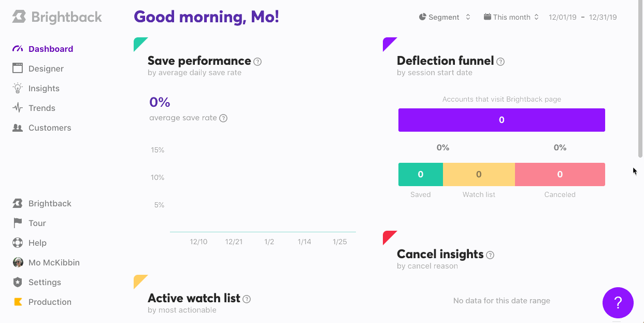Click the Brightback link in lower sidebar
Viewport: 644px width, 323px height.
click(x=42, y=203)
